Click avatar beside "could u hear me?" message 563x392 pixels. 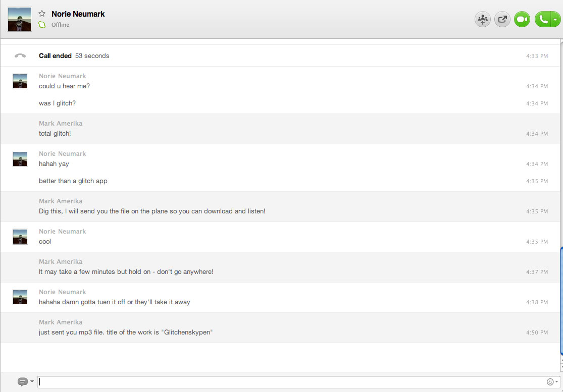pos(20,81)
